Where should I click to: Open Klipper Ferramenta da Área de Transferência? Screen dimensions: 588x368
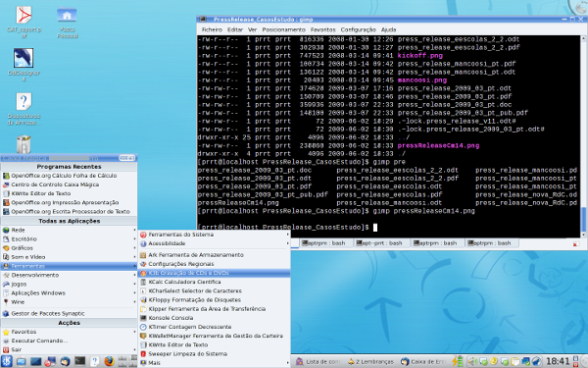click(x=215, y=309)
